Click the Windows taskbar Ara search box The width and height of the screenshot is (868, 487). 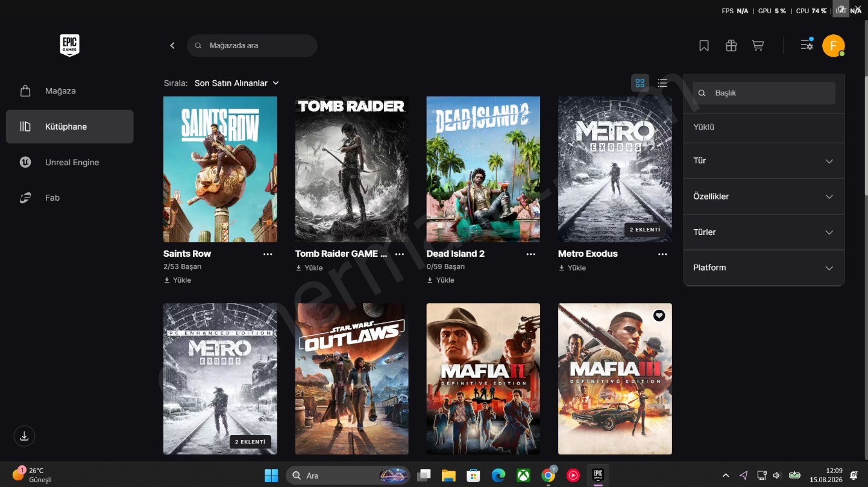(x=348, y=476)
